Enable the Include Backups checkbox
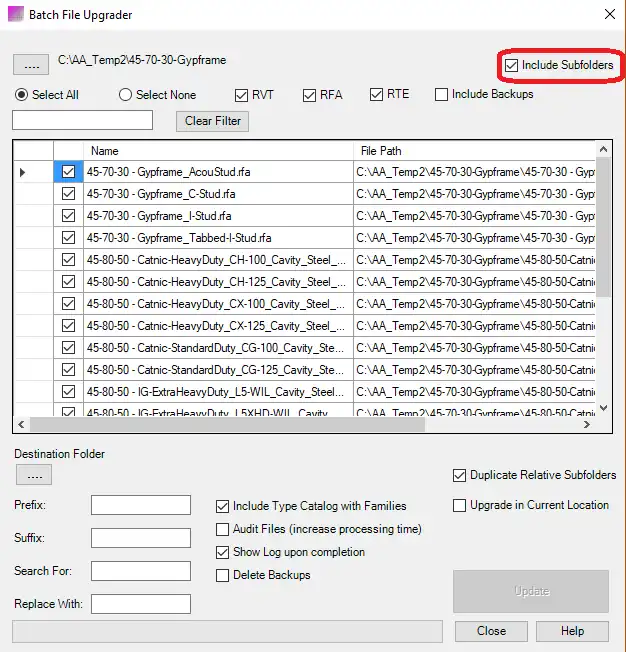 pyautogui.click(x=441, y=95)
